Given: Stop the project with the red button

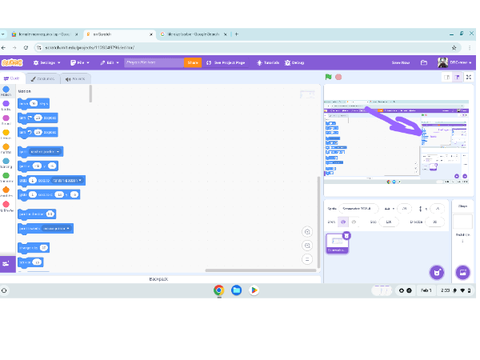Looking at the screenshot, I should click(338, 77).
